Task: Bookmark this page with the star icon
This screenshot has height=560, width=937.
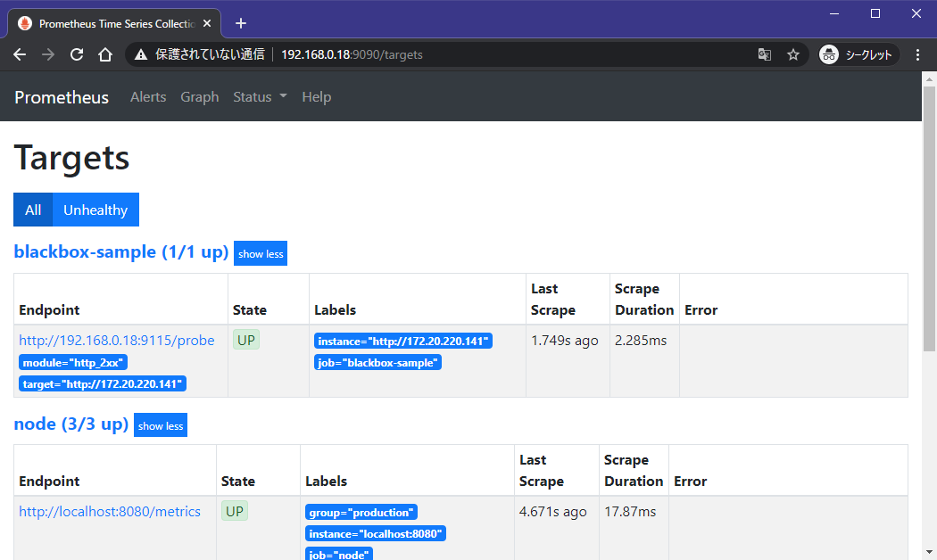Action: (793, 55)
